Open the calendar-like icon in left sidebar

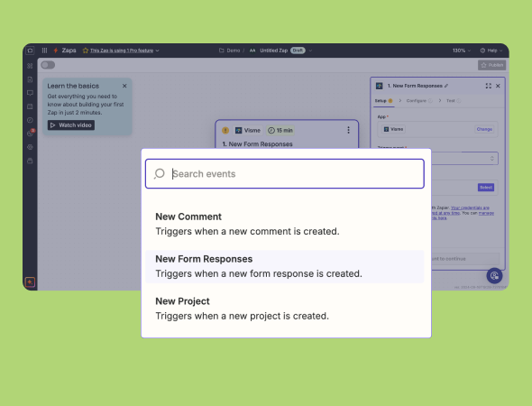tap(30, 106)
